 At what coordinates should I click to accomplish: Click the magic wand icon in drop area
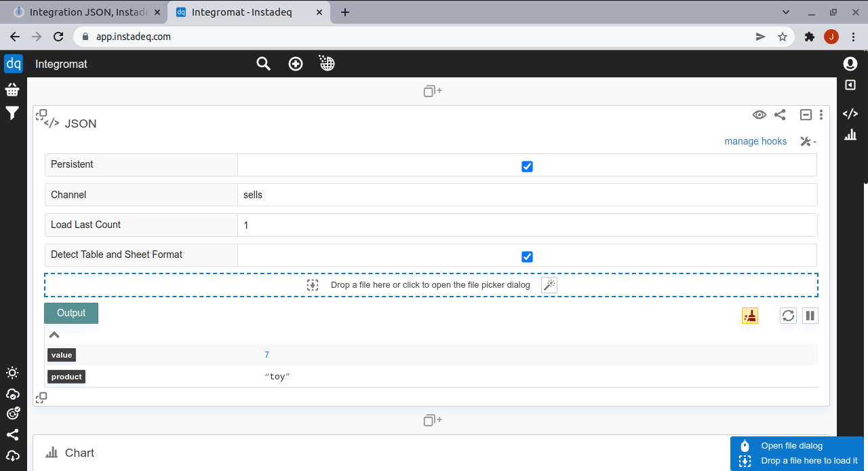click(549, 285)
